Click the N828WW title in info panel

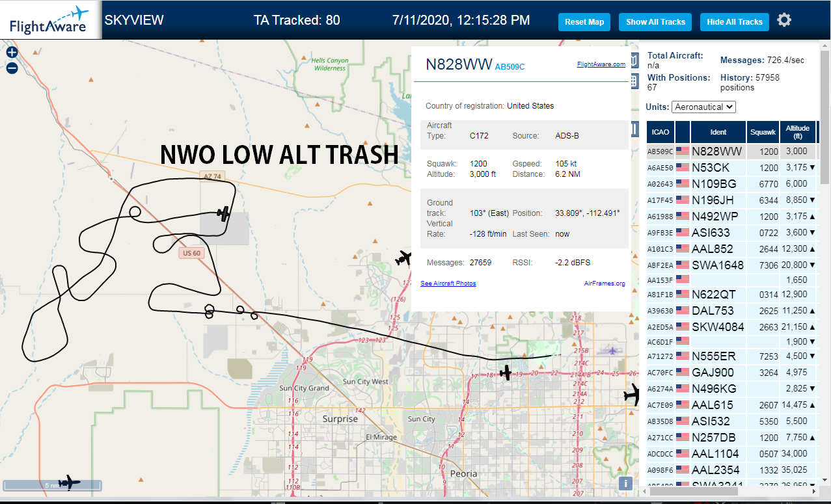click(x=459, y=64)
